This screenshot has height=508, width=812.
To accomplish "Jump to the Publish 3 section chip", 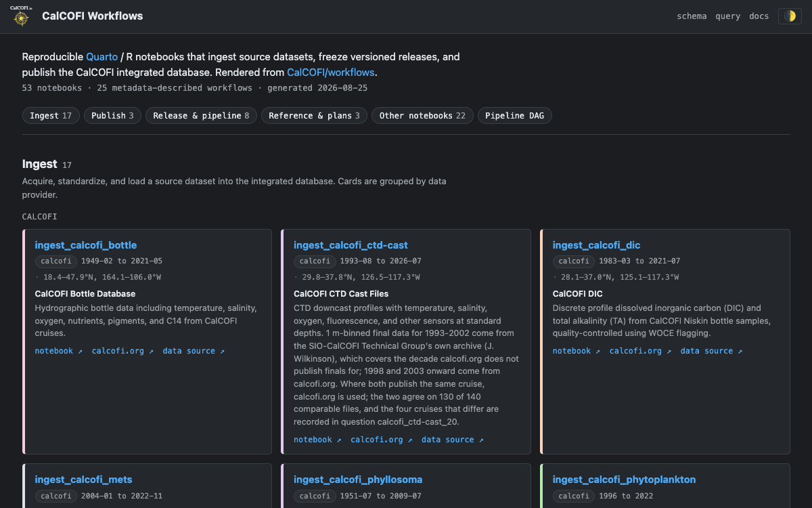I will coord(112,116).
